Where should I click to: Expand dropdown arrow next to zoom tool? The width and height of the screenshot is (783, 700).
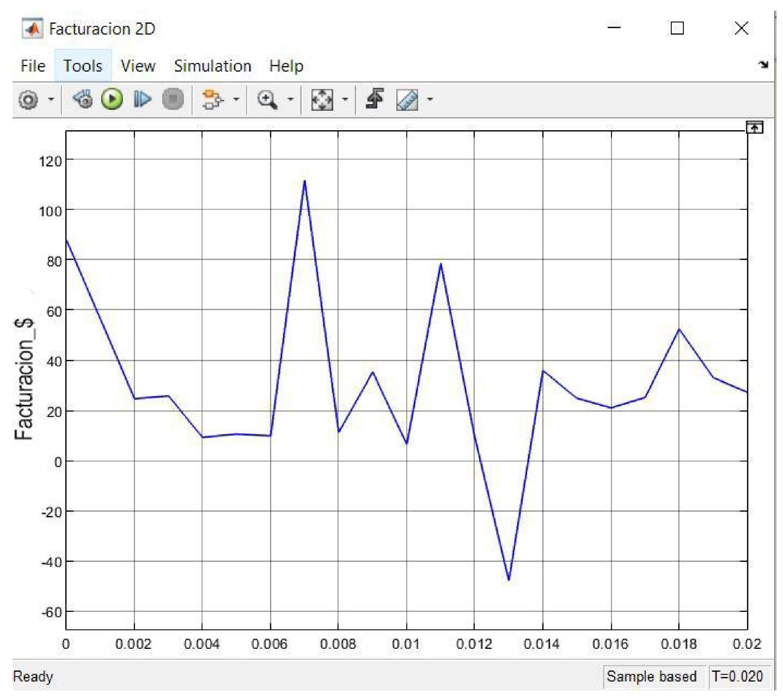(291, 99)
